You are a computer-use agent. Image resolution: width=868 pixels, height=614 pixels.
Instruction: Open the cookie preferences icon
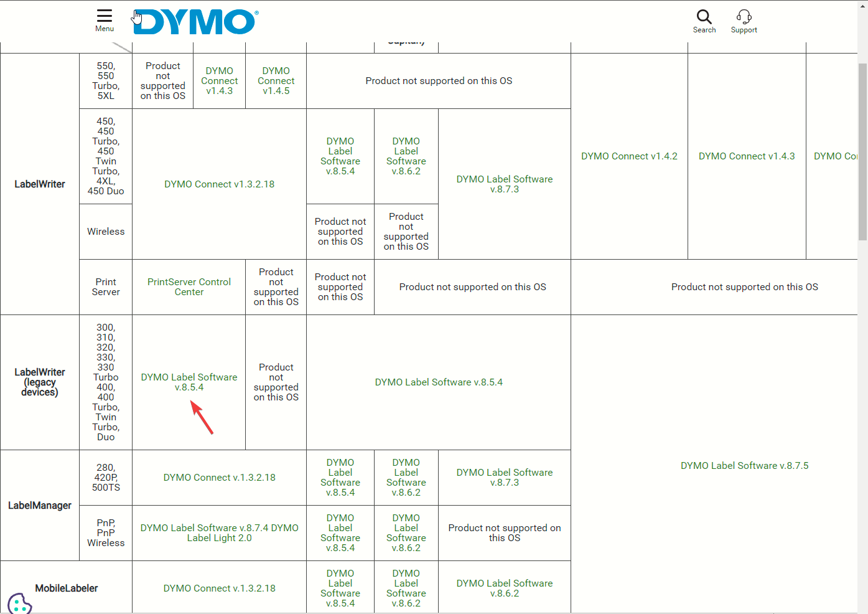point(19,604)
